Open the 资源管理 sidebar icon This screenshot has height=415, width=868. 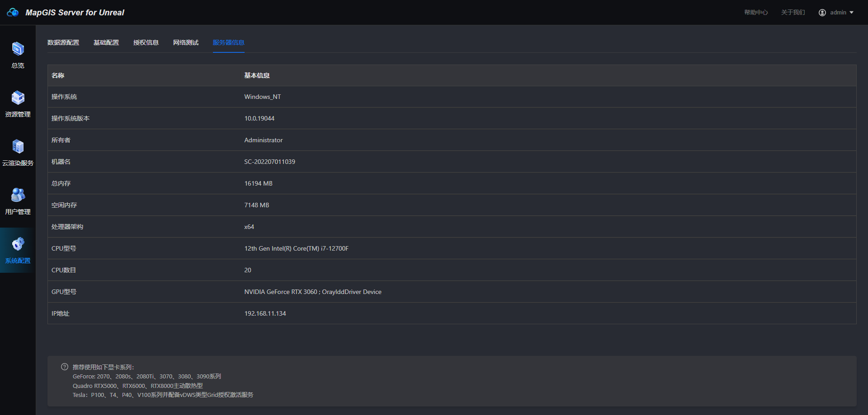coord(18,97)
